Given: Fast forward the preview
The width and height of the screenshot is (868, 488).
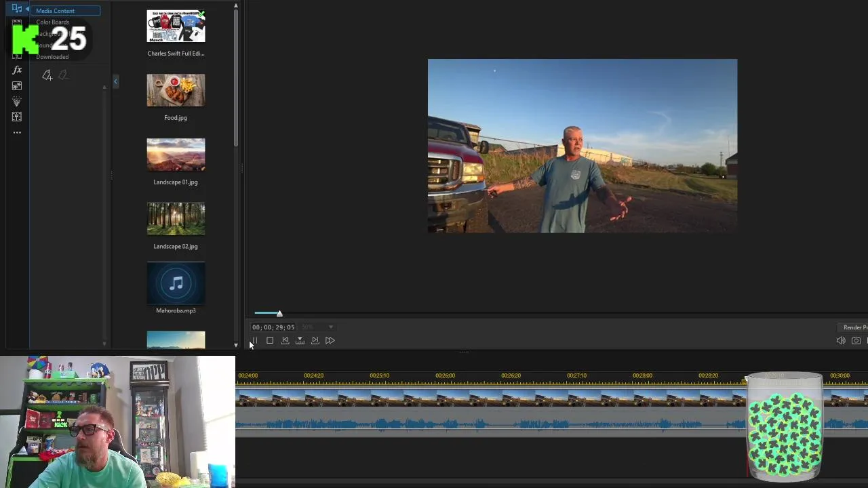Looking at the screenshot, I should pos(330,340).
